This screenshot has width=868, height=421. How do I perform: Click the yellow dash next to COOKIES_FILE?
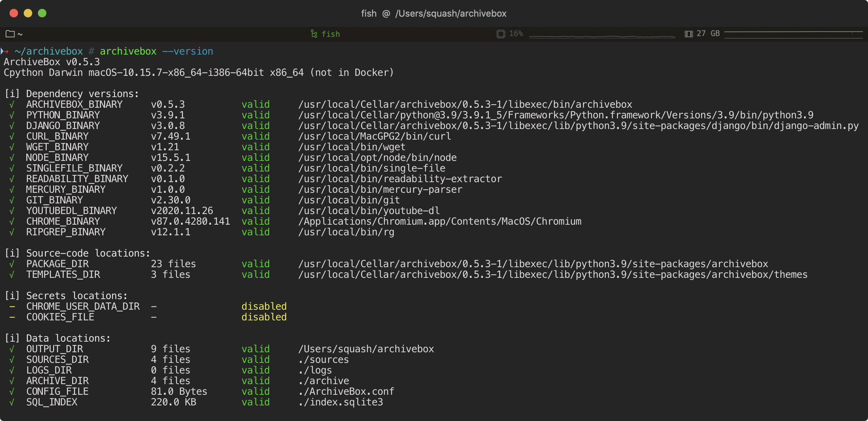point(12,317)
